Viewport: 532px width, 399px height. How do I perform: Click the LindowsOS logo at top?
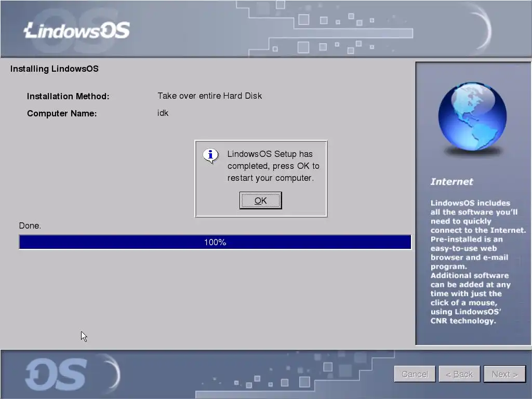(x=77, y=31)
